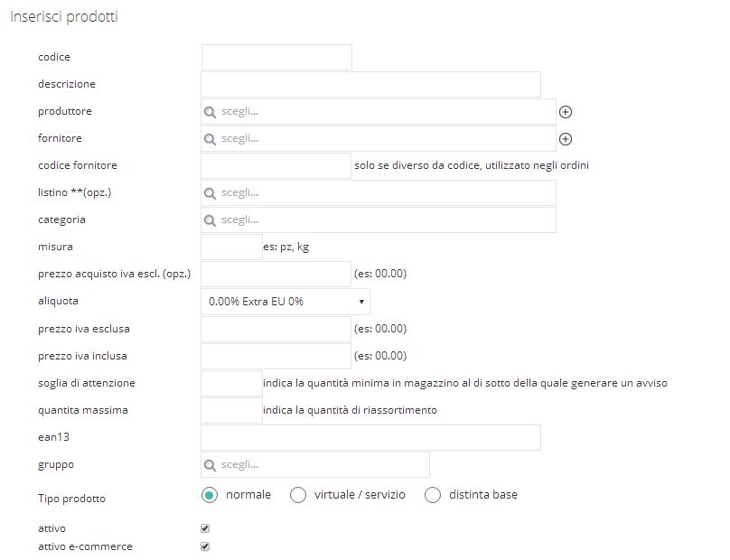Click the magnifier icon in categoria field
Image resolution: width=730 pixels, height=560 pixels.
210,220
